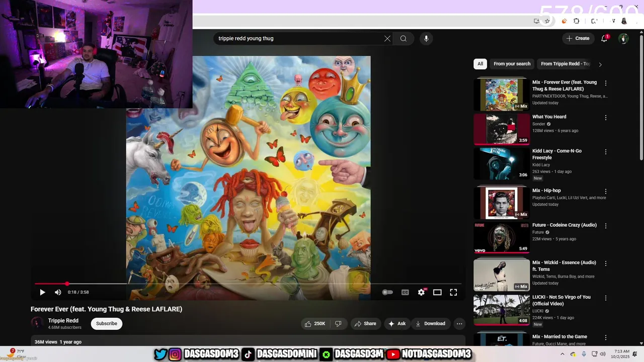
Task: Open taskbar network icon
Action: [x=594, y=354]
